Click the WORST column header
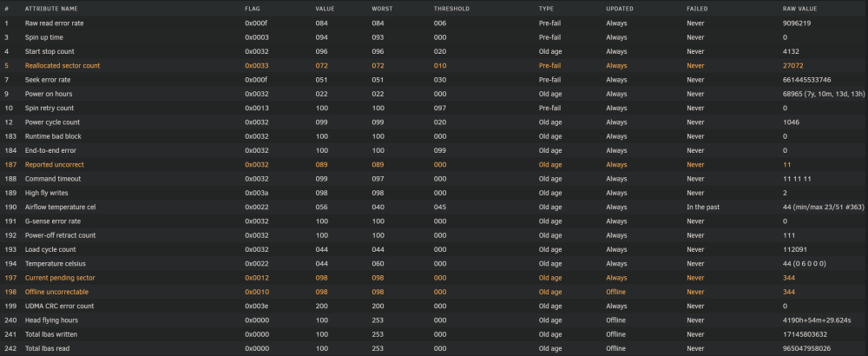Image resolution: width=868 pixels, height=356 pixels. 381,9
